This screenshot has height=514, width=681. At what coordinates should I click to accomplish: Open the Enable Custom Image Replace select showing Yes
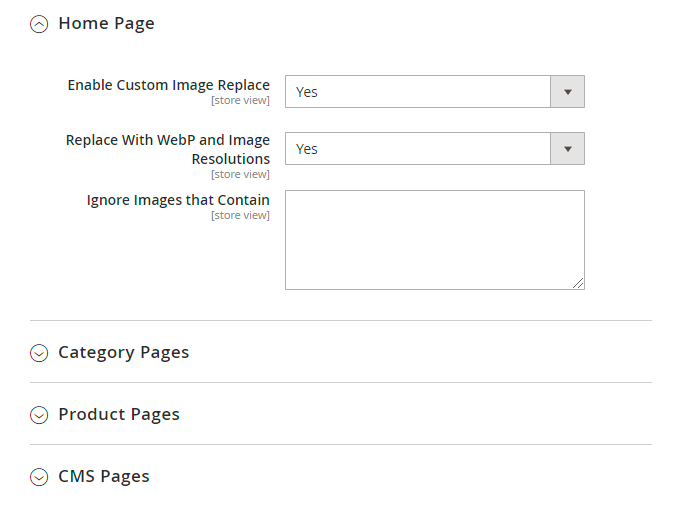tap(418, 92)
